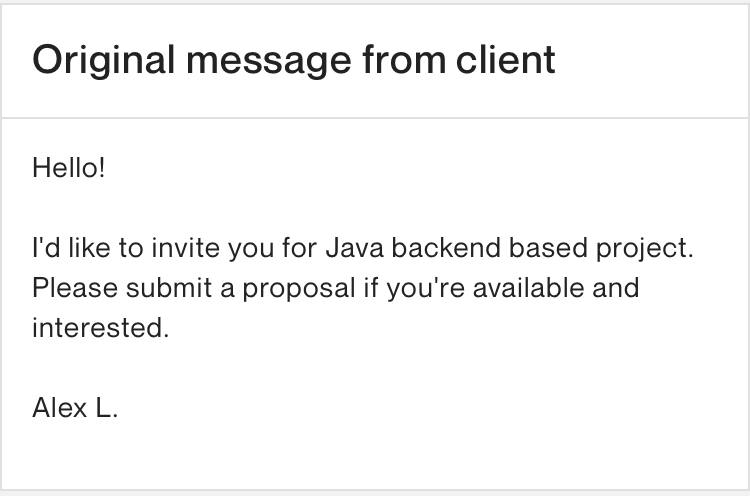Click the word "from" in the heading

(x=404, y=60)
